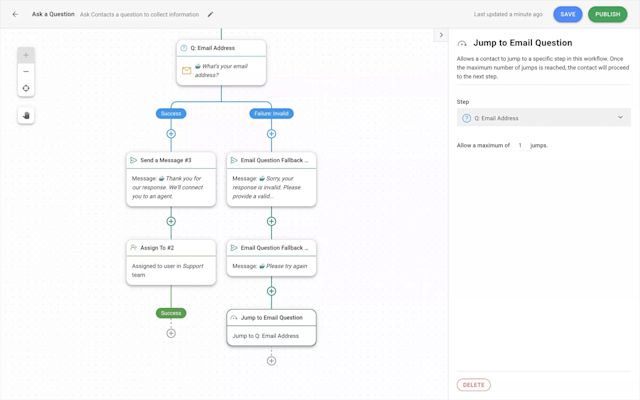Zoom out of the canvas
The image size is (640, 400).
[26, 71]
